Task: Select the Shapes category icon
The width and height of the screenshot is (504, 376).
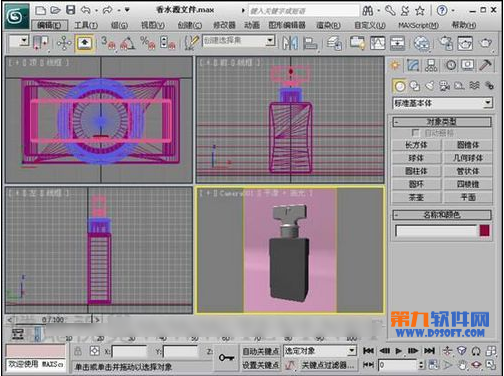Action: click(x=415, y=86)
